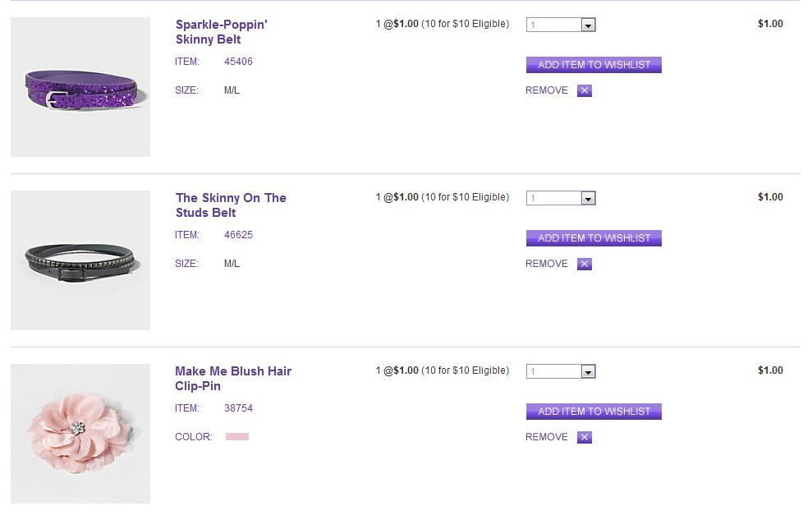Click the X icon for Studs Belt

point(585,265)
